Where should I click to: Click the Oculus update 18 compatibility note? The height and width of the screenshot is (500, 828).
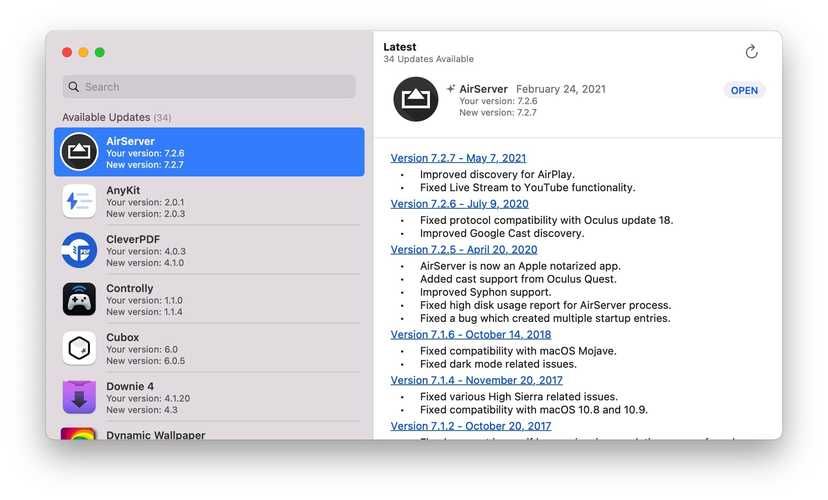(x=547, y=220)
